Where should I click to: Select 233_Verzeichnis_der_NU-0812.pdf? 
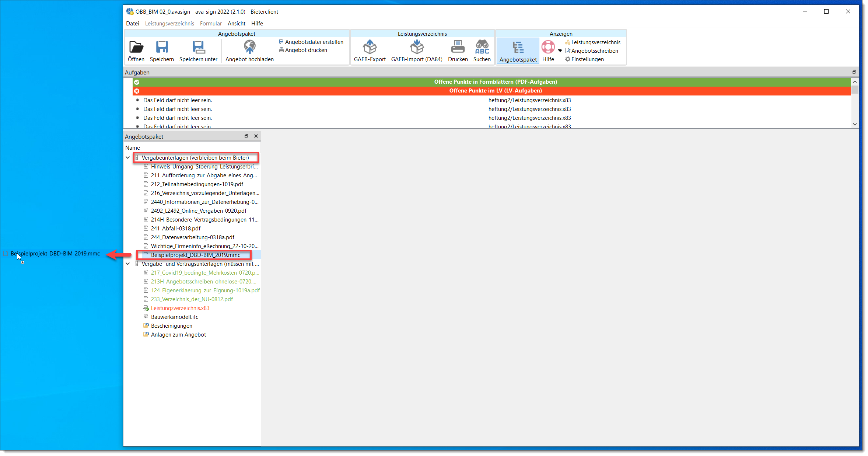coord(192,299)
